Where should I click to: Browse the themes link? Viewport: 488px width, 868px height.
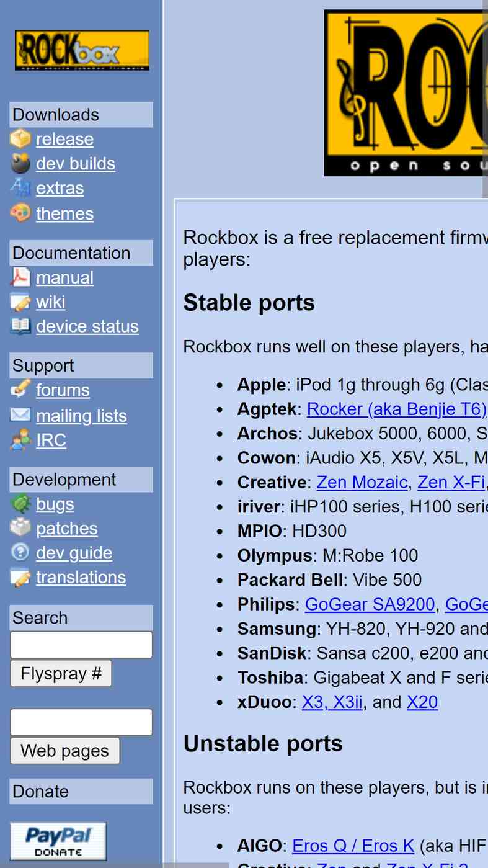64,213
